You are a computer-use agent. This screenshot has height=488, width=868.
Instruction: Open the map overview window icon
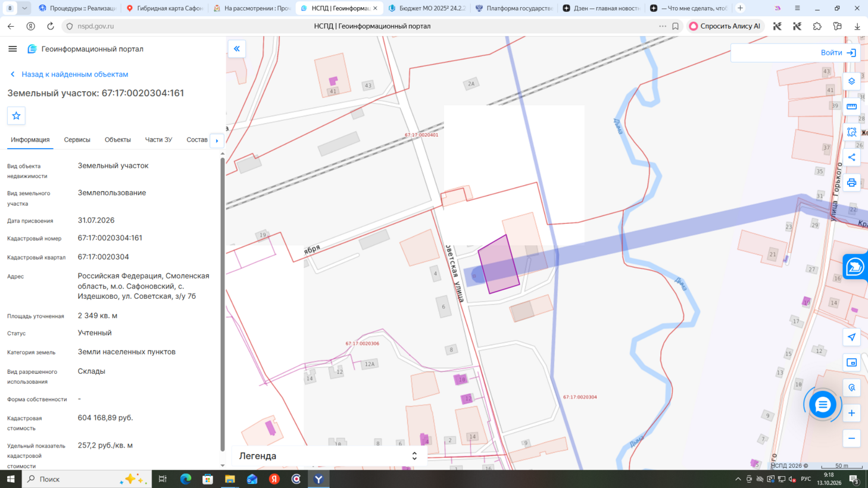coord(852,362)
